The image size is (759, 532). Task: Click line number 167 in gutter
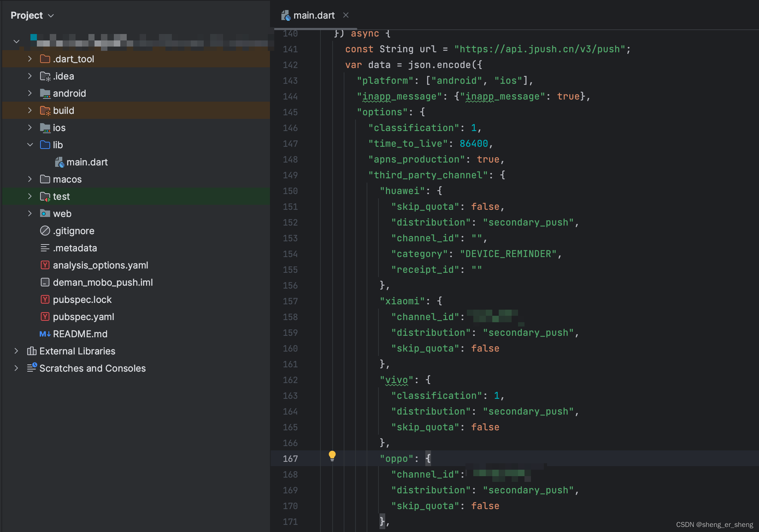[x=290, y=459]
